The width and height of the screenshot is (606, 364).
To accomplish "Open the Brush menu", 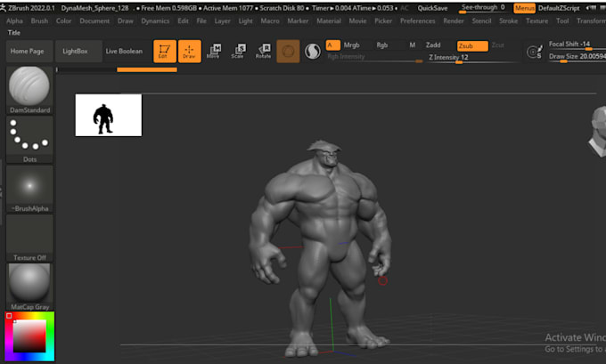I will [39, 20].
